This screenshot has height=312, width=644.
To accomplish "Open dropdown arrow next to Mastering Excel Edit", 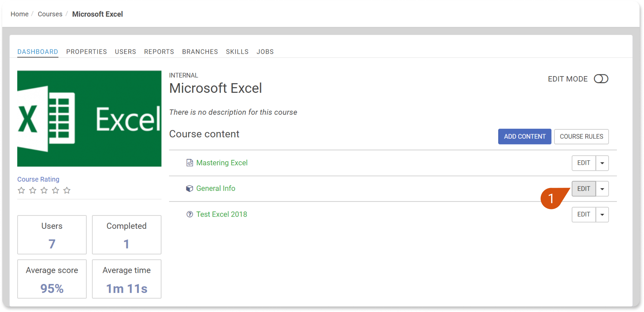I will [602, 163].
